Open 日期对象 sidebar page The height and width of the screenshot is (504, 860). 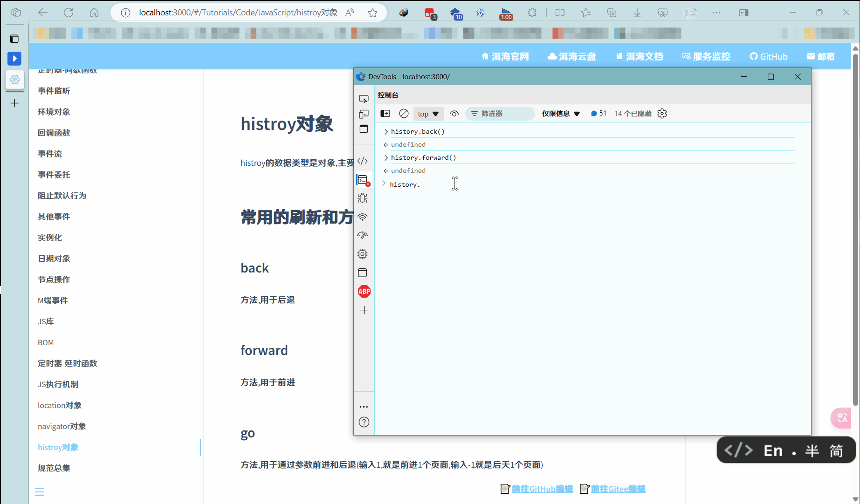(x=54, y=259)
